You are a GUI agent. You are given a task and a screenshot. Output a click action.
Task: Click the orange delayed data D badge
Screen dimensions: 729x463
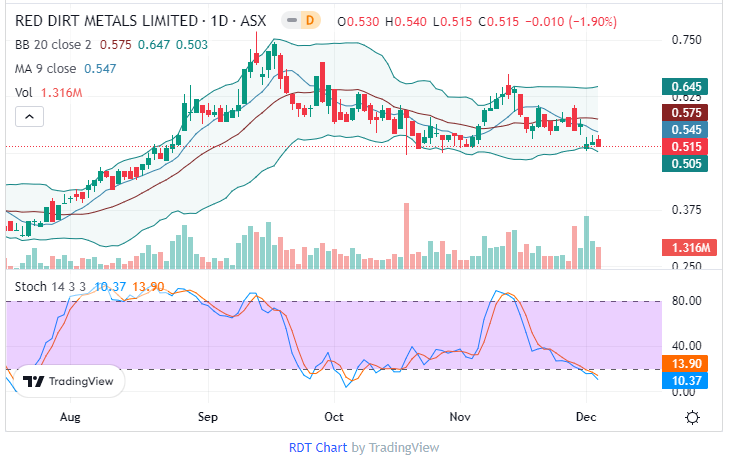[x=309, y=21]
